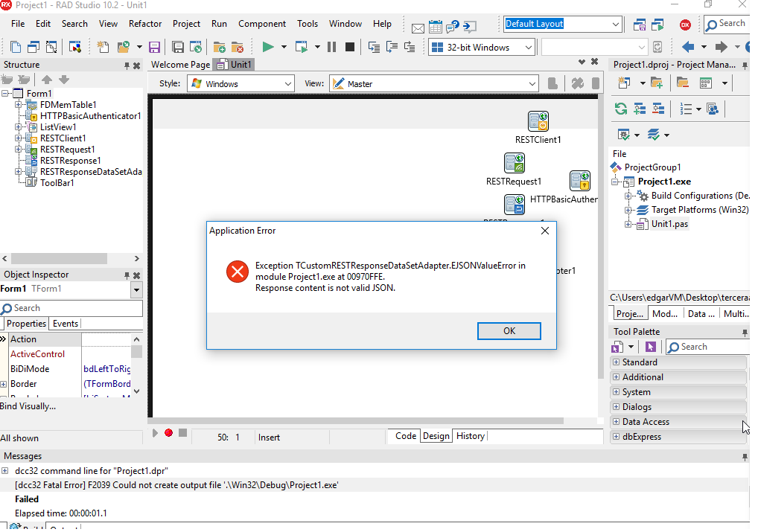Viewport: 758px width, 532px height.
Task: Click the green Sync icon in Project Manager
Action: 621,109
